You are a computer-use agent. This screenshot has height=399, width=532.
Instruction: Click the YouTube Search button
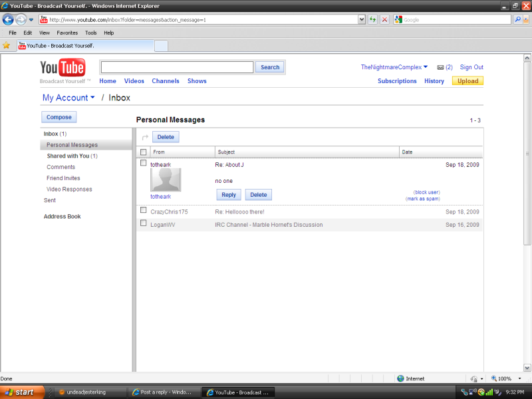[x=270, y=67]
